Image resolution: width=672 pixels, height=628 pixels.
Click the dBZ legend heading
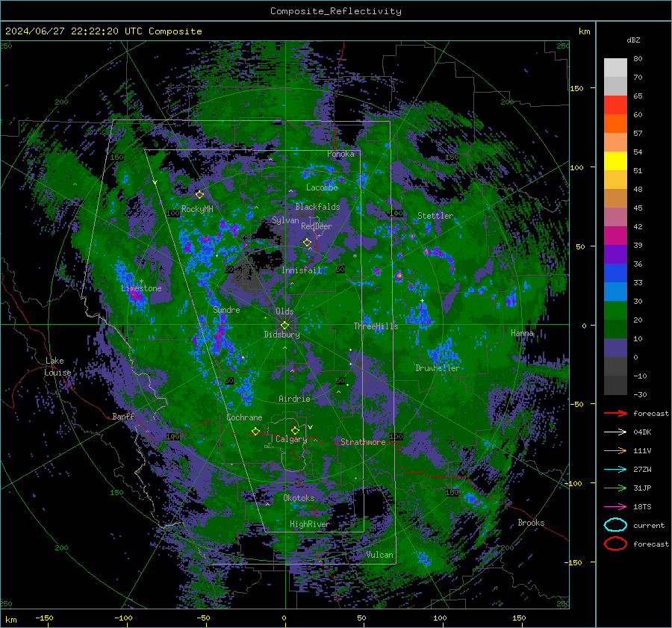tap(633, 40)
